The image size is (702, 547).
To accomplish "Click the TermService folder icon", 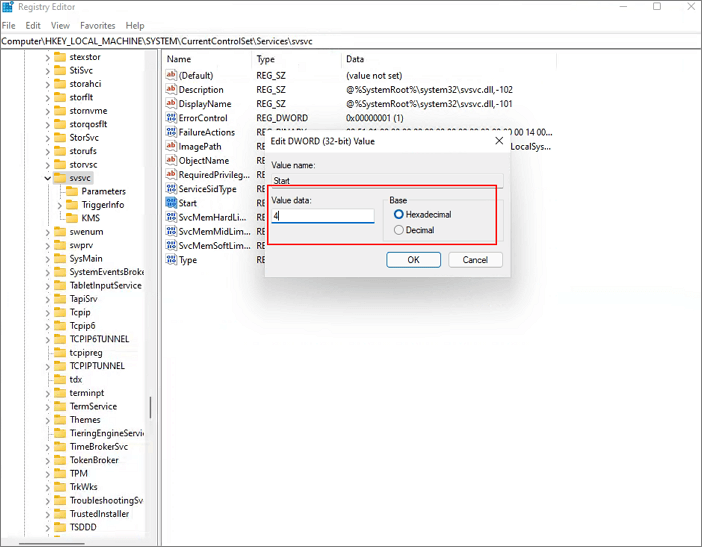I will click(x=60, y=406).
